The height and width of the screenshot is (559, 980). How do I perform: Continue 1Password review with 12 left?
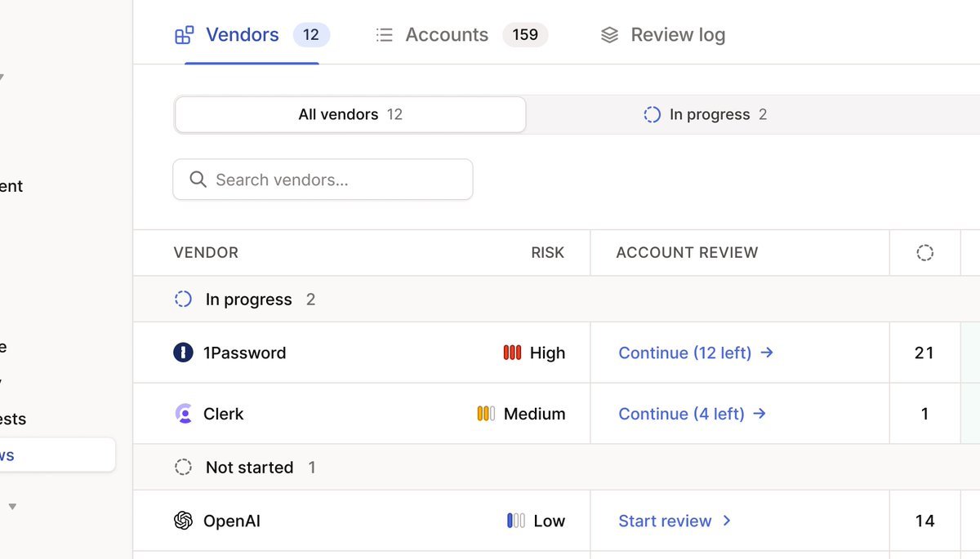tap(695, 353)
